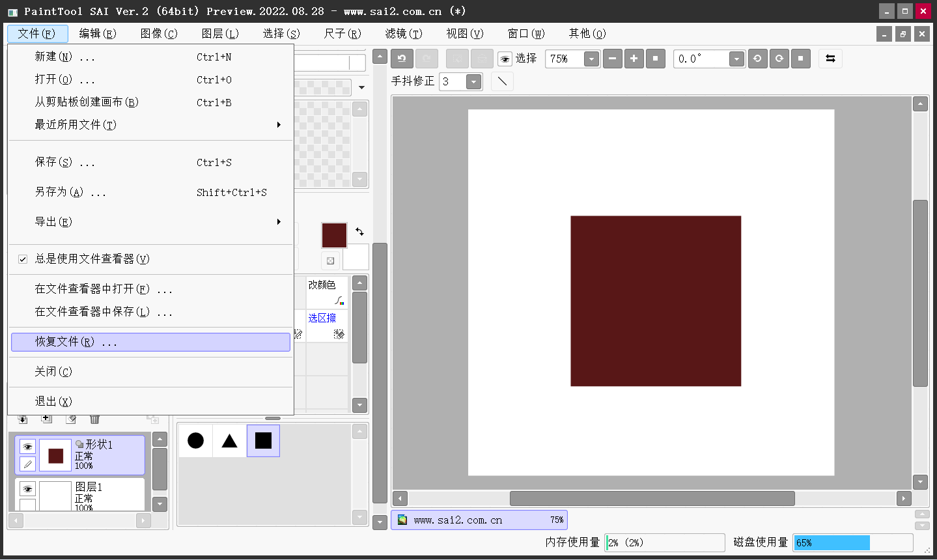
Task: Open the 窗口 menu
Action: click(526, 34)
